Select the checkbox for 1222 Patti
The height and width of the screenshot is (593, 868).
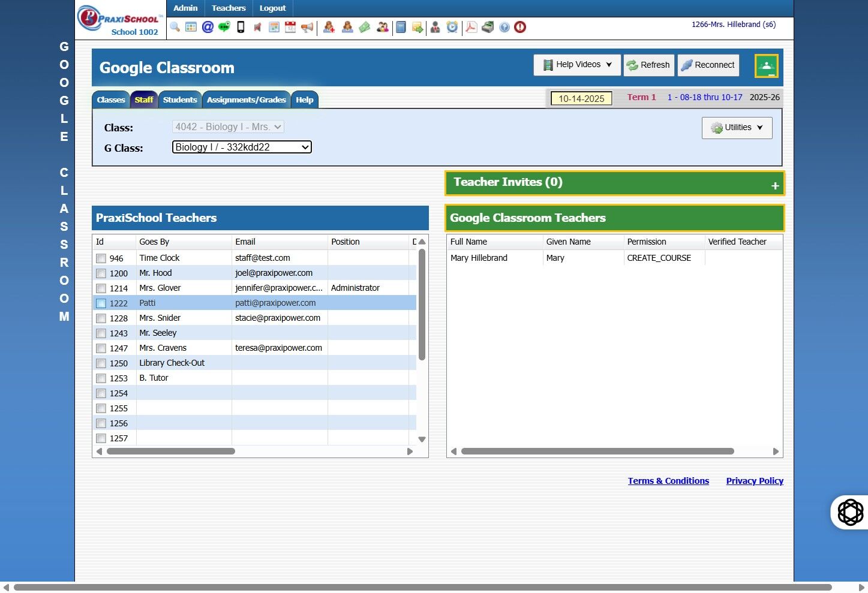(x=101, y=303)
